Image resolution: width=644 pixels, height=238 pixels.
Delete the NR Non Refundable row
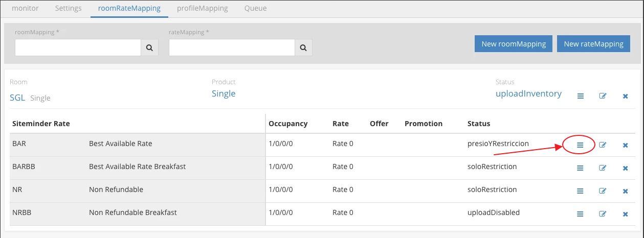pos(625,191)
